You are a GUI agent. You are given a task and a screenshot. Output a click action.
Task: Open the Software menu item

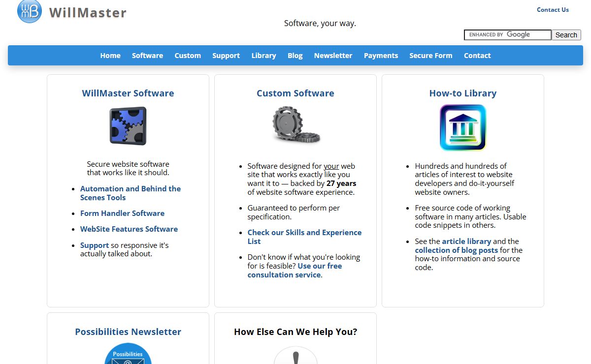click(x=147, y=56)
